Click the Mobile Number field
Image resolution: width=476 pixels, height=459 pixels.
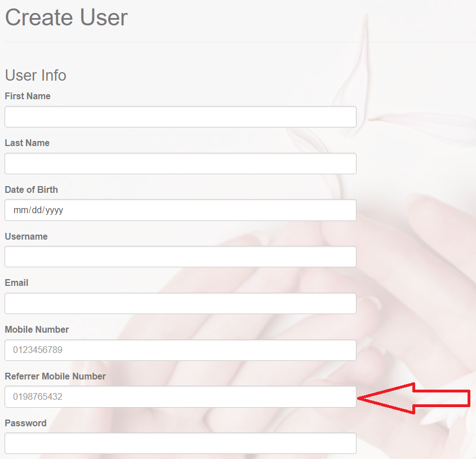[x=180, y=350]
